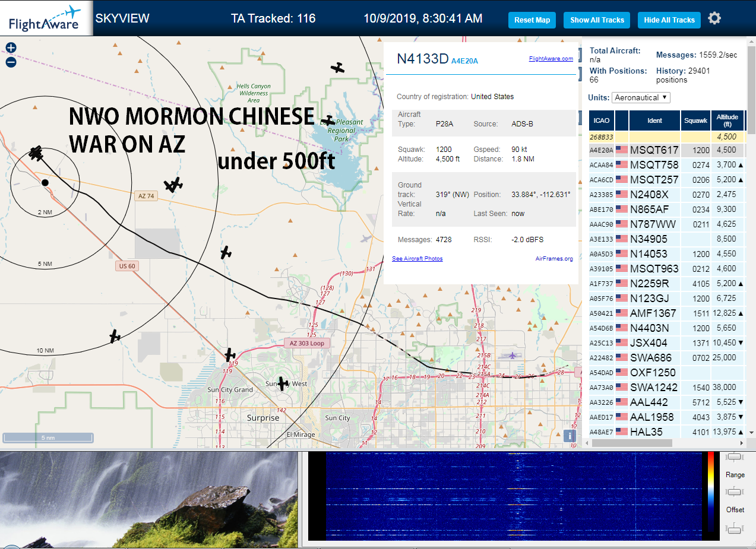Image resolution: width=756 pixels, height=549 pixels.
Task: Sort the table by the Altitude (ft) header
Action: [727, 120]
